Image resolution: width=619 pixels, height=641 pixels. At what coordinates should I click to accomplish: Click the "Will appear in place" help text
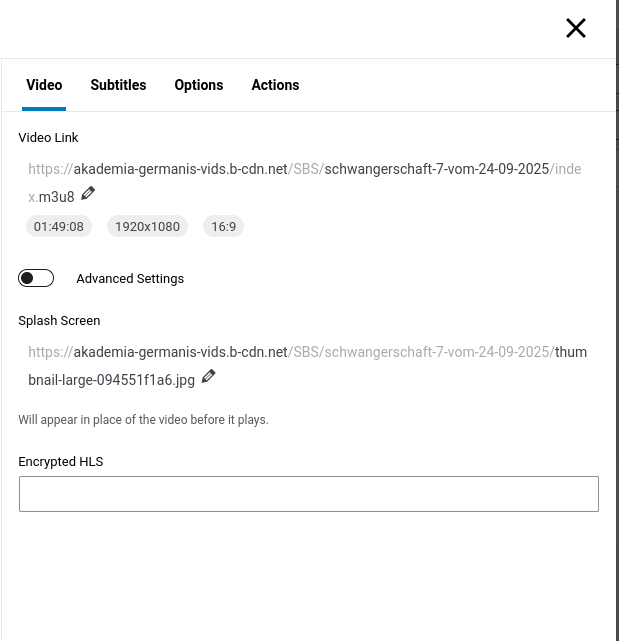point(143,420)
